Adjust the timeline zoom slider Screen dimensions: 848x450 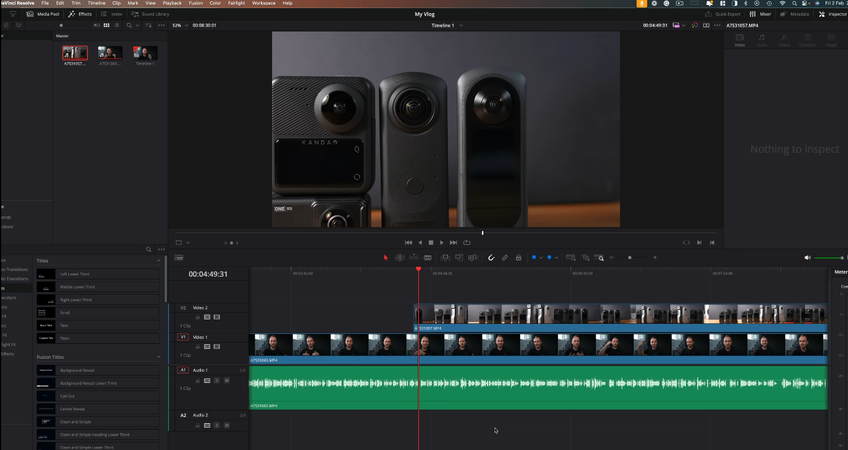(630, 258)
